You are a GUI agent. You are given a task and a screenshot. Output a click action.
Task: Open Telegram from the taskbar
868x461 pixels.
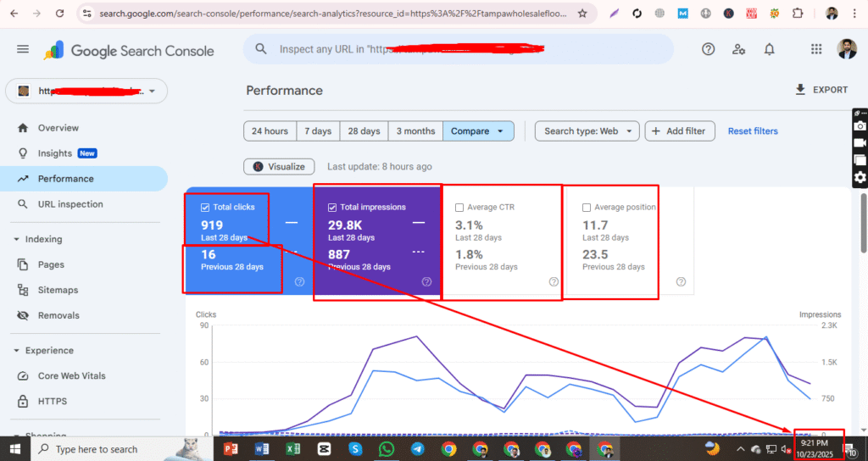[x=417, y=449]
